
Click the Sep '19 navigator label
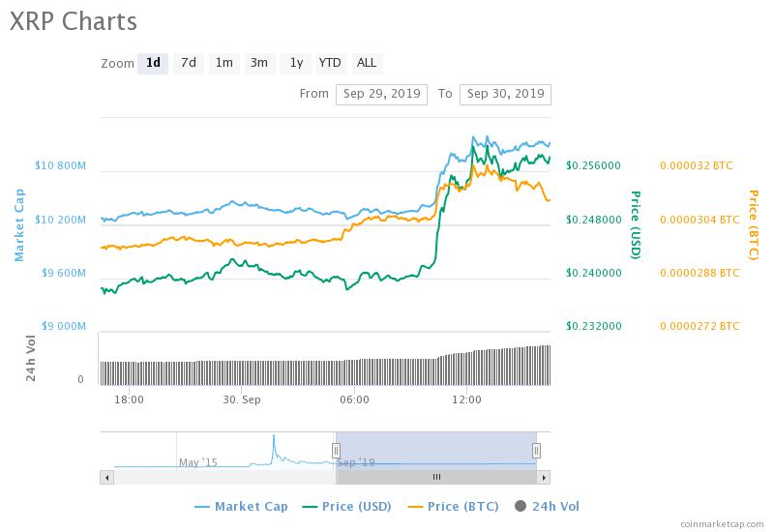point(355,462)
